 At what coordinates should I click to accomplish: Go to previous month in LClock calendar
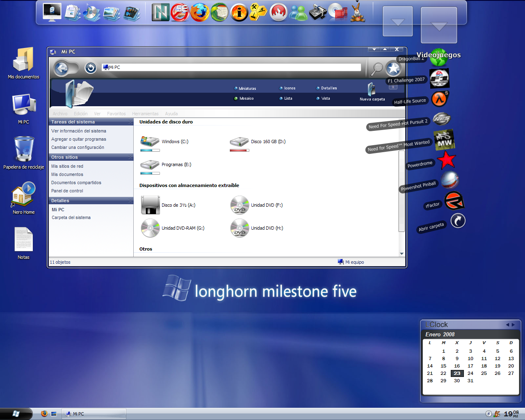click(507, 324)
